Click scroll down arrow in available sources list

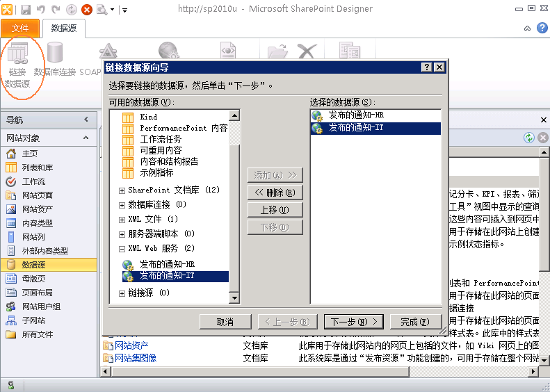(234, 298)
